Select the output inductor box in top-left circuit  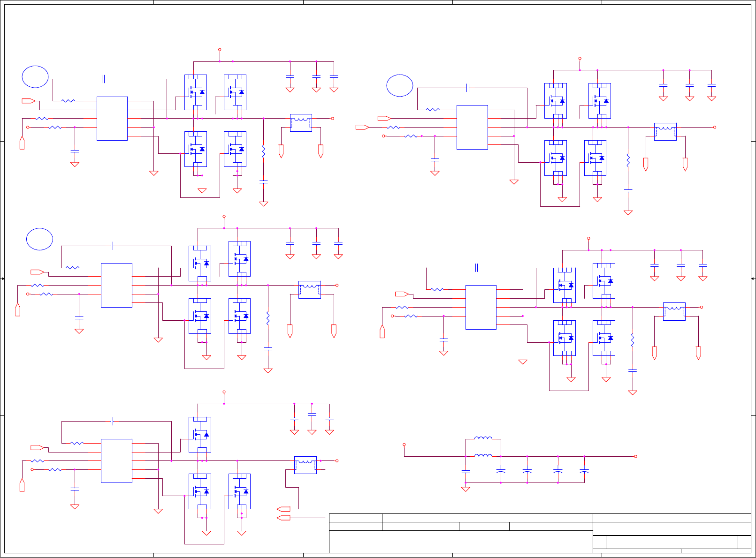pos(301,123)
